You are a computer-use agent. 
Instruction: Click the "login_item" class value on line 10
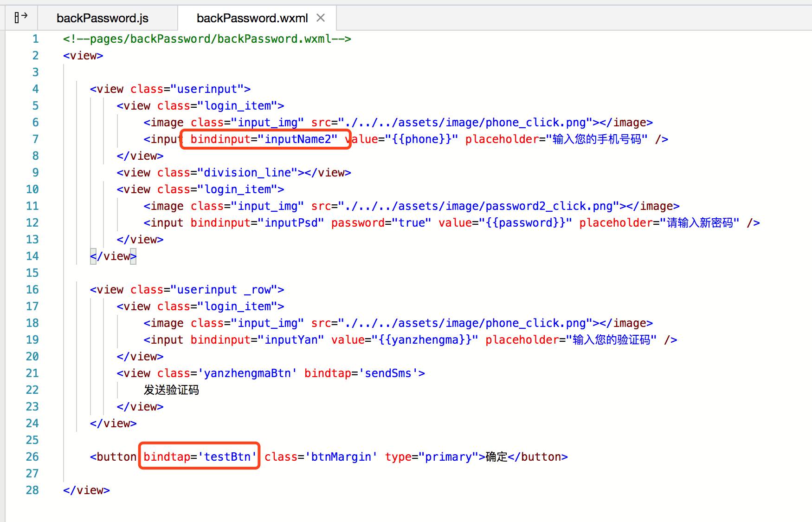(237, 189)
